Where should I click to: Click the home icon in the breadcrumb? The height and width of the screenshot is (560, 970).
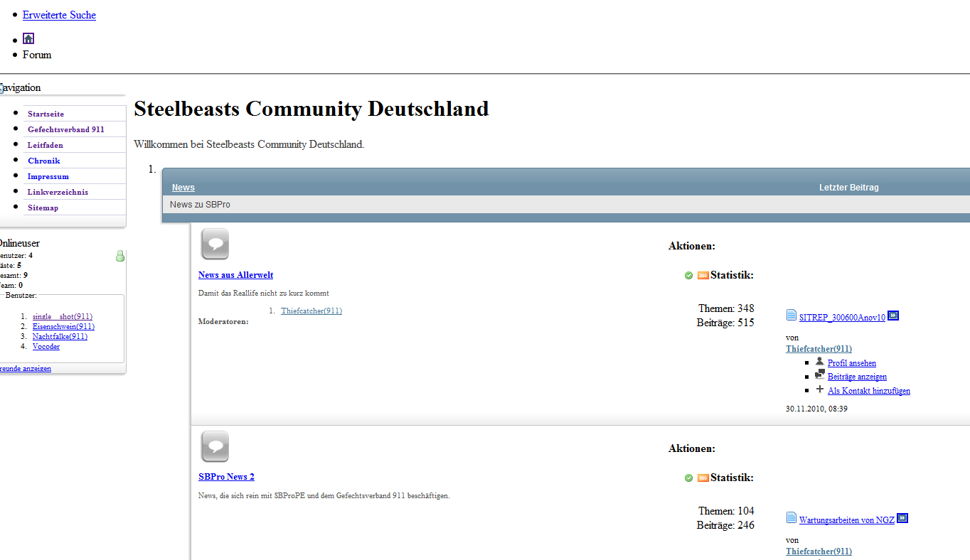pyautogui.click(x=28, y=38)
